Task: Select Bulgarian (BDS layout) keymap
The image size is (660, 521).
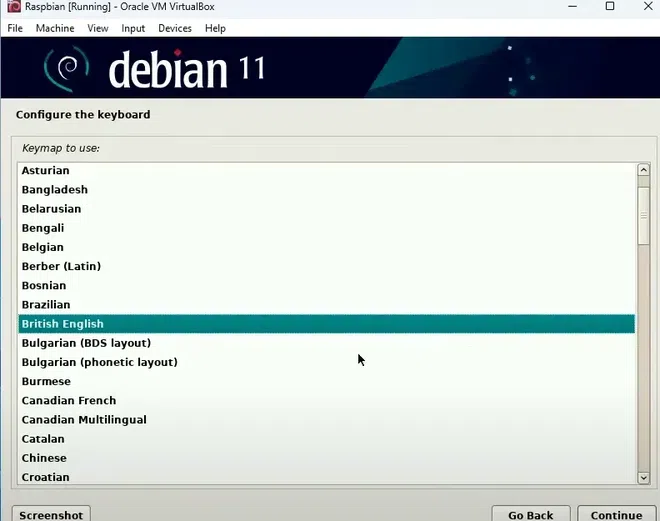Action: click(327, 343)
